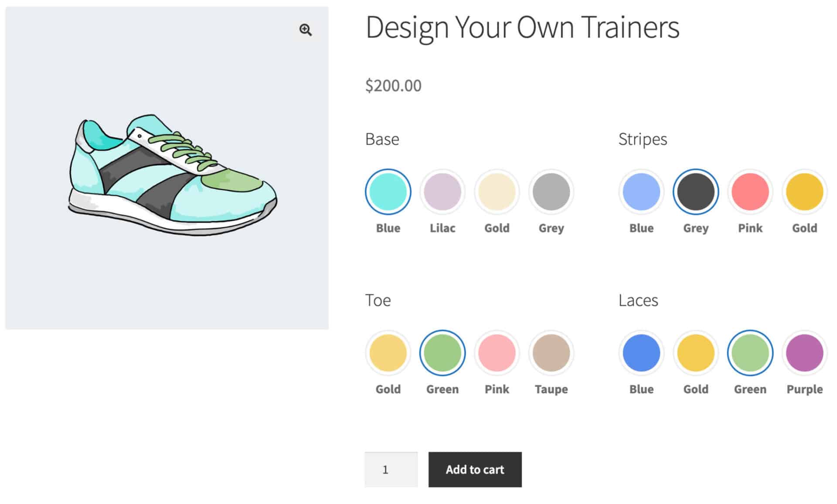Pick Pink for the Toe
Viewport: 837px width, 504px height.
pyautogui.click(x=497, y=353)
